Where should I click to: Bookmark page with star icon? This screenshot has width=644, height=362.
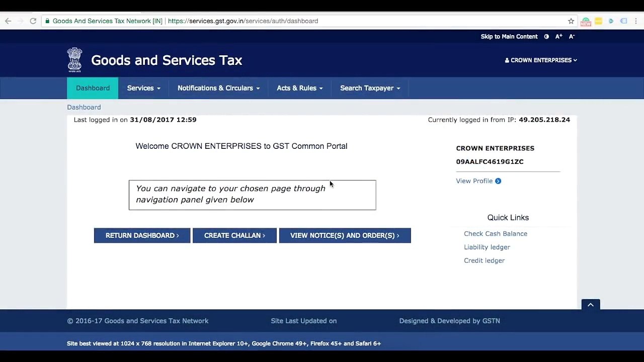pos(571,21)
